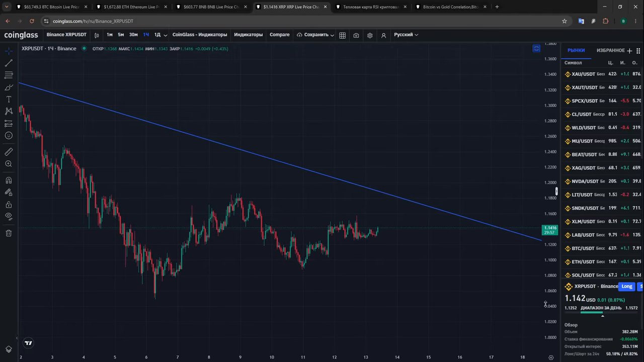The height and width of the screenshot is (362, 644).
Task: Click the chart sync icon at top right
Action: pyautogui.click(x=536, y=49)
